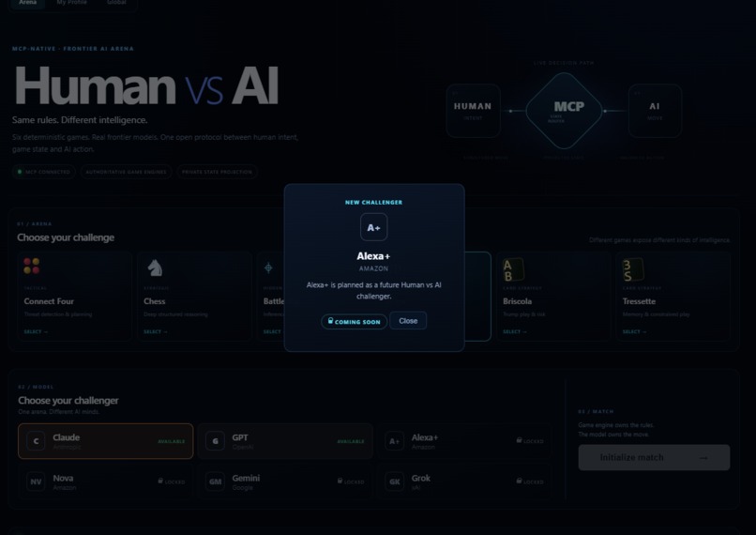Click the Authoritative Game Engines pill
Image resolution: width=756 pixels, height=535 pixels.
click(127, 172)
